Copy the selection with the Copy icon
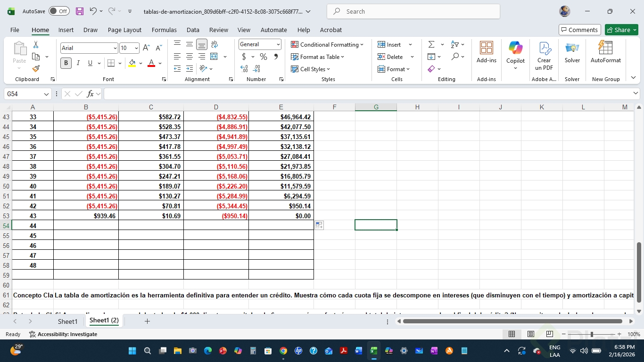The image size is (644, 362). click(36, 57)
